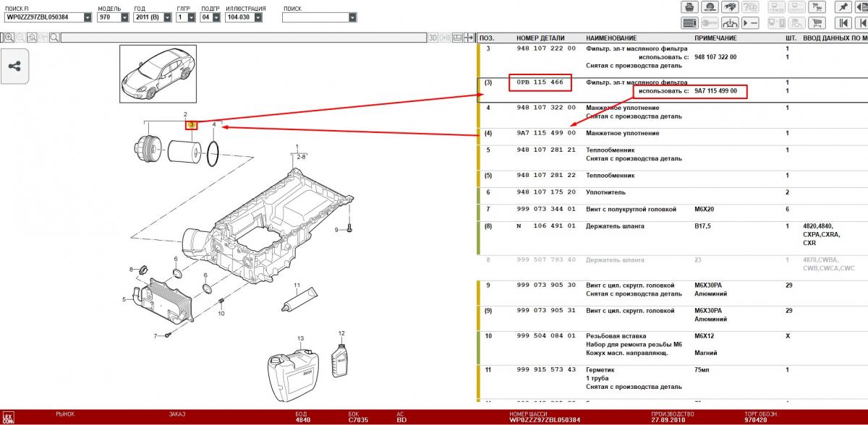
Task: Toggle the pin icon in the toolbar
Action: [x=843, y=7]
